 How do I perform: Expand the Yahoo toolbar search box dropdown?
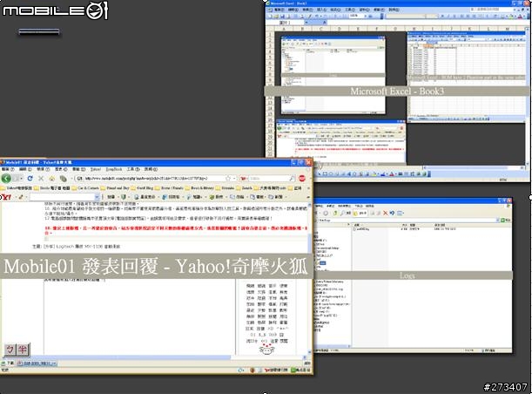(x=97, y=197)
